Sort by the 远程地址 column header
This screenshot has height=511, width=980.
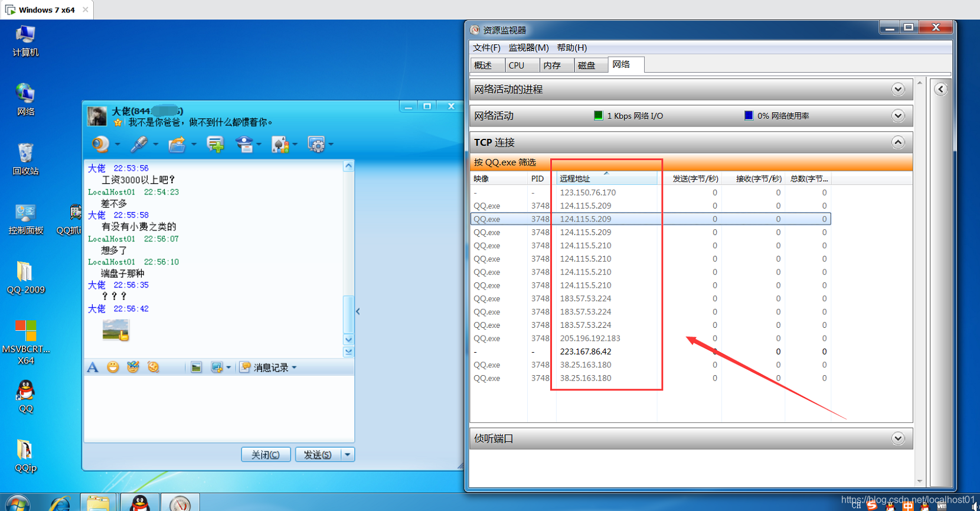606,178
